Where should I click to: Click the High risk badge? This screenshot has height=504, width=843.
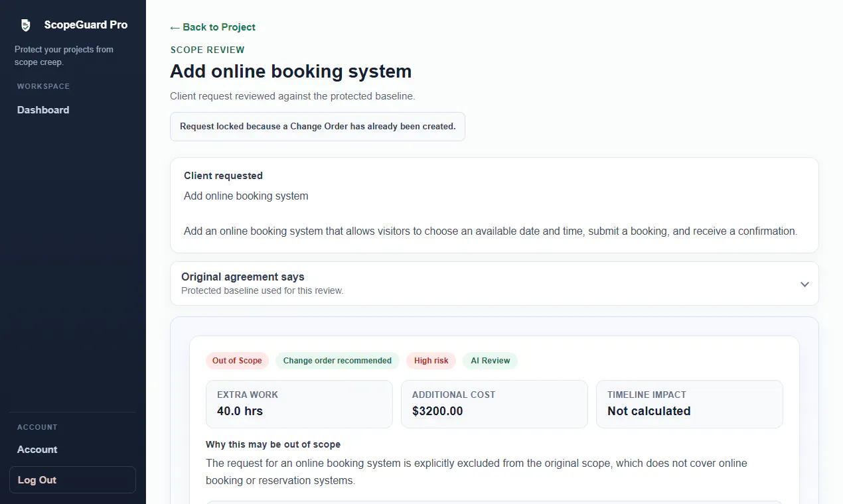tap(431, 361)
